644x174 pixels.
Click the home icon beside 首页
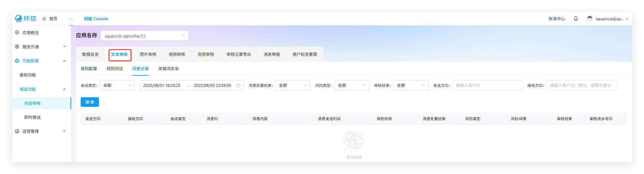pos(44,19)
